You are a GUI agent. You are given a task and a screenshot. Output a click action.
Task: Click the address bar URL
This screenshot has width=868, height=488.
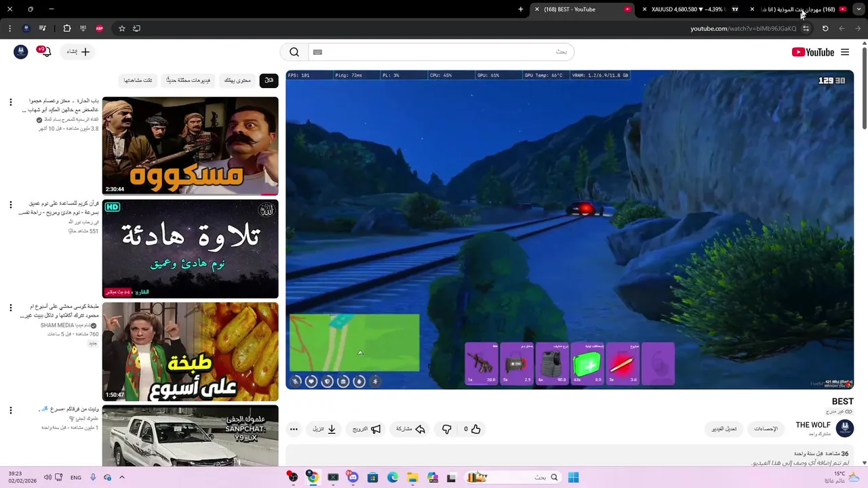(743, 28)
